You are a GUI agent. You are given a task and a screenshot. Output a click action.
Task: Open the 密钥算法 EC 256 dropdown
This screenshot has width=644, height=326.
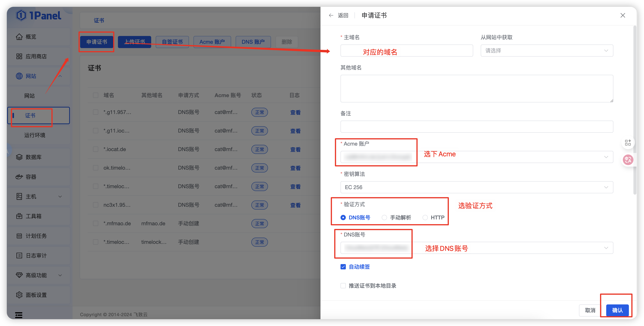coord(477,187)
